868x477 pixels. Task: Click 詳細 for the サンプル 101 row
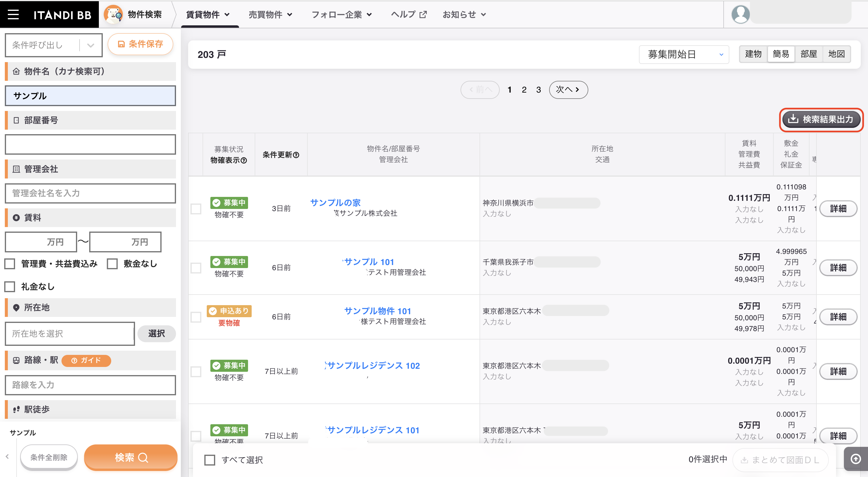(x=838, y=268)
